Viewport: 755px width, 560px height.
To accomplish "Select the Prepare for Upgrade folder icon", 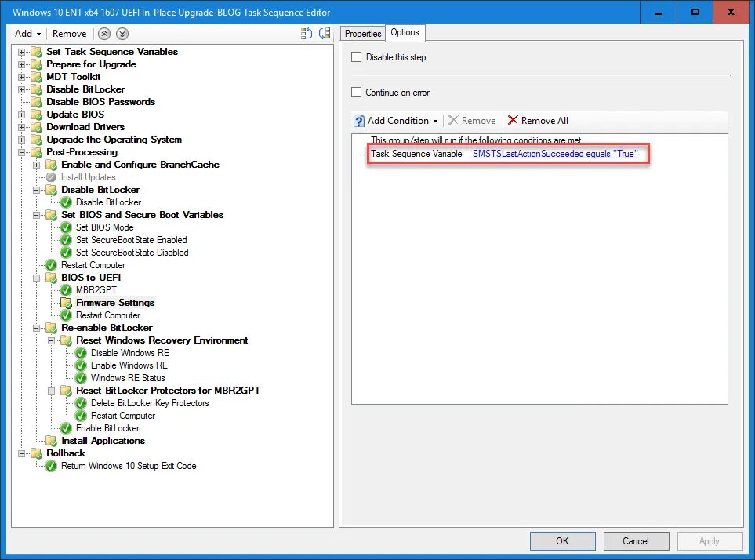I will [37, 64].
